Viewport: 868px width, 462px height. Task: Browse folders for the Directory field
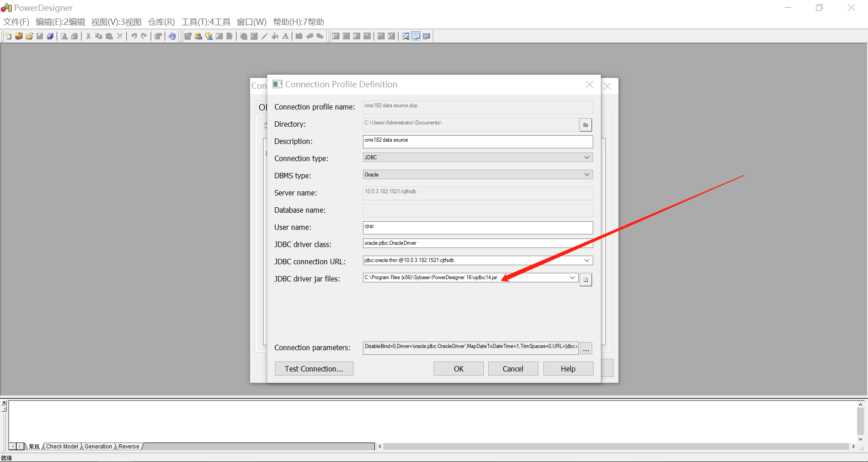point(585,125)
